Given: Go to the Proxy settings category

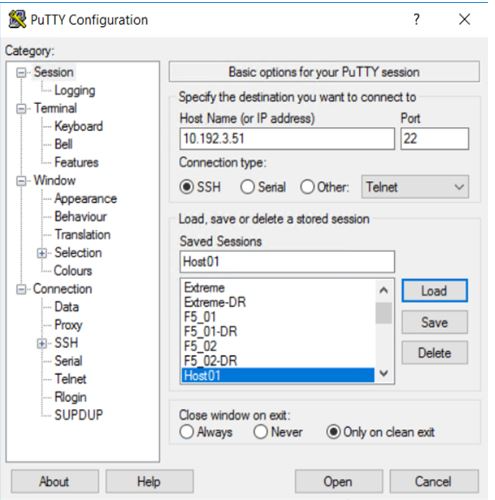Looking at the screenshot, I should coord(68,325).
